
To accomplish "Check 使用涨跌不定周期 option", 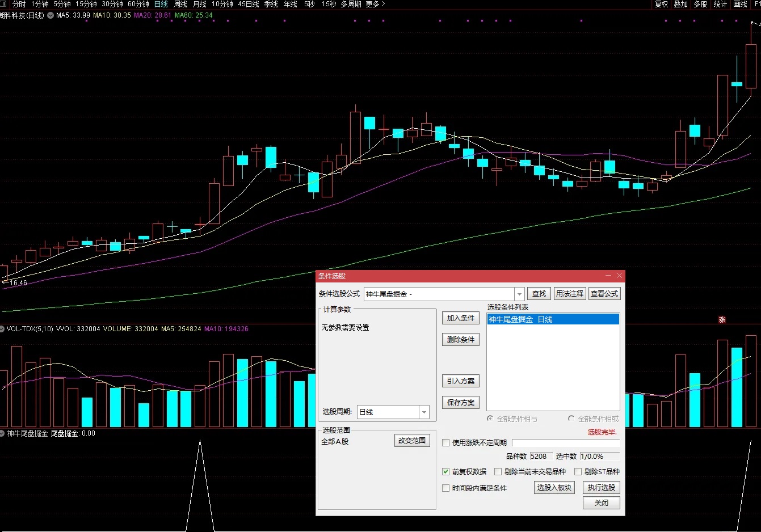I will [x=446, y=443].
